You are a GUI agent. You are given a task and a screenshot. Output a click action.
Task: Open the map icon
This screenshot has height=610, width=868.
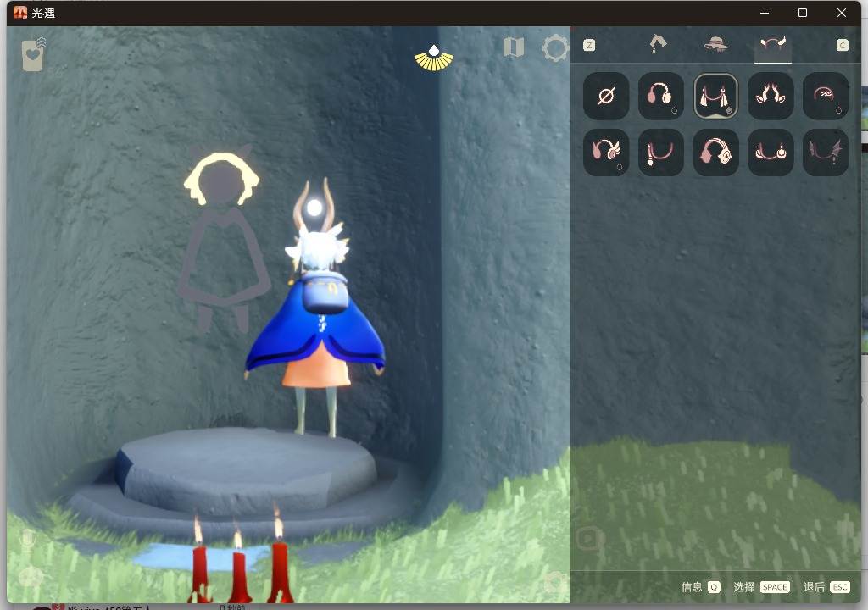pos(513,47)
